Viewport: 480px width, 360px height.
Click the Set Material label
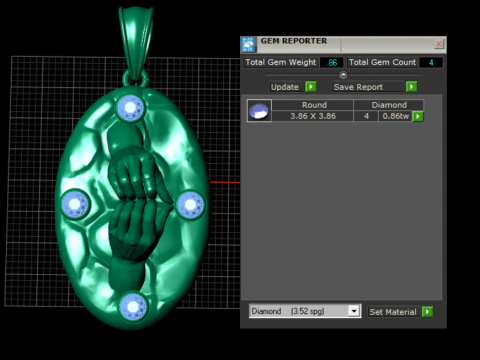393,312
